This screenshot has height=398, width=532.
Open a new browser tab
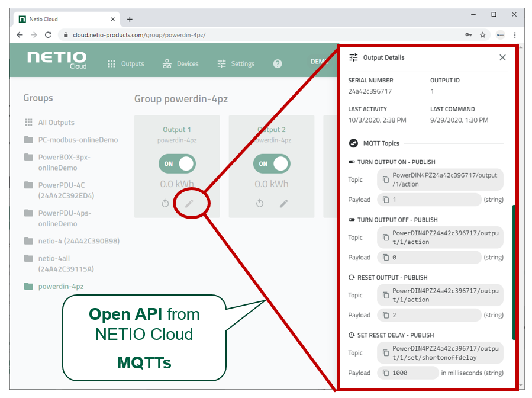(130, 19)
